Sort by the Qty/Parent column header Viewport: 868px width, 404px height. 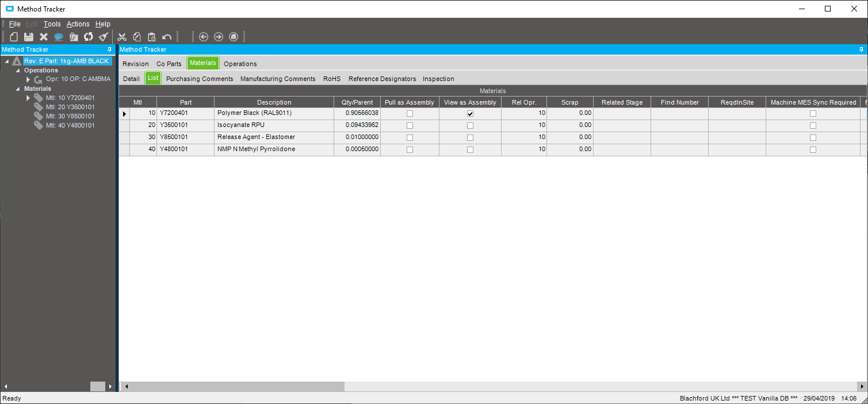[357, 102]
